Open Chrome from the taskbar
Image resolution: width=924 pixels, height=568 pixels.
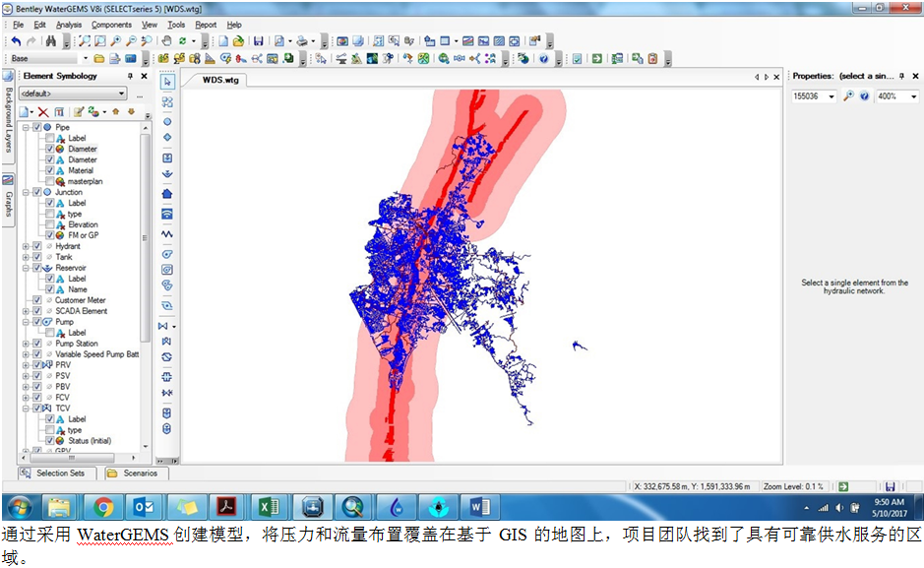coord(103,506)
